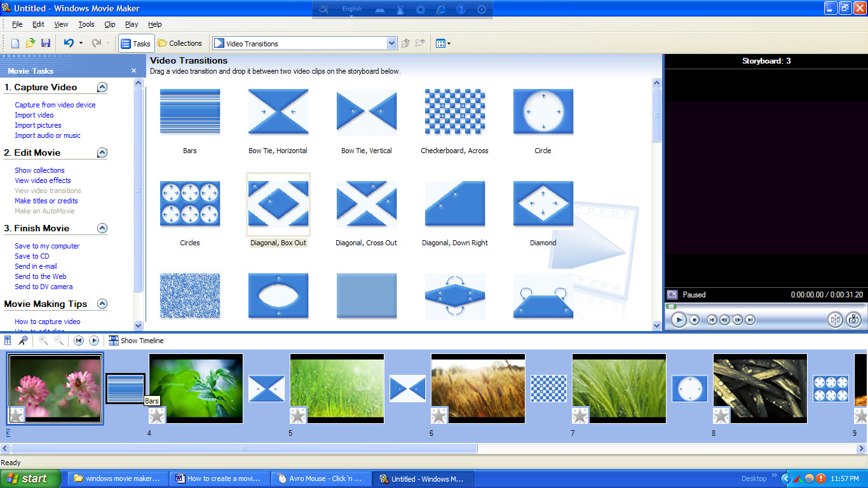Switch to Avro Mouse taskbar item

(321, 478)
